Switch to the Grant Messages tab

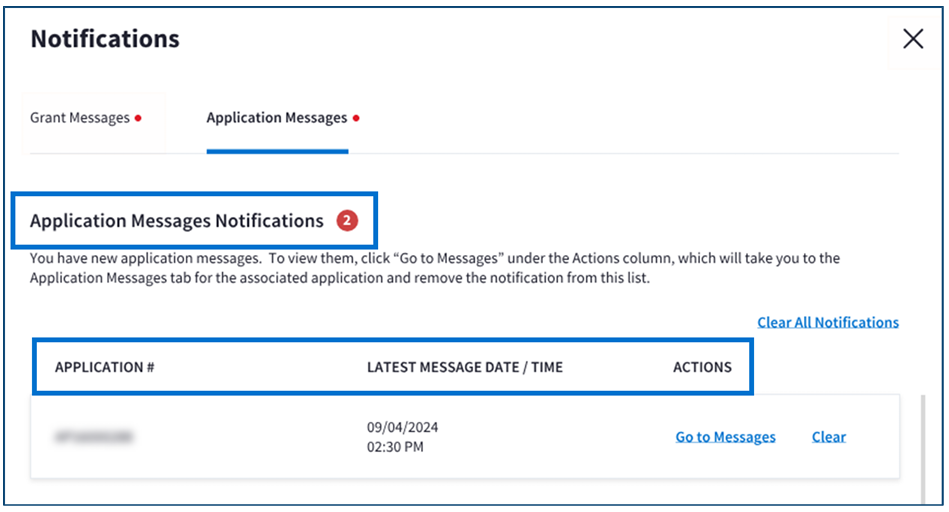pos(79,118)
